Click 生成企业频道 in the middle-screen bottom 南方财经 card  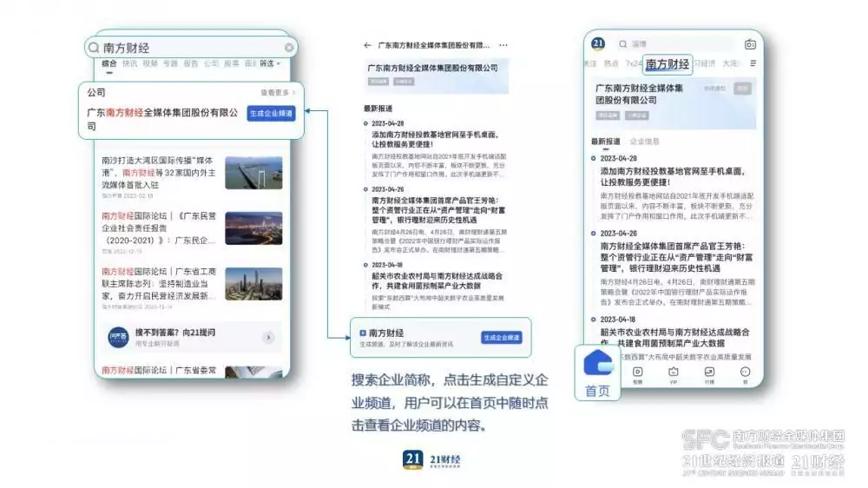point(502,337)
